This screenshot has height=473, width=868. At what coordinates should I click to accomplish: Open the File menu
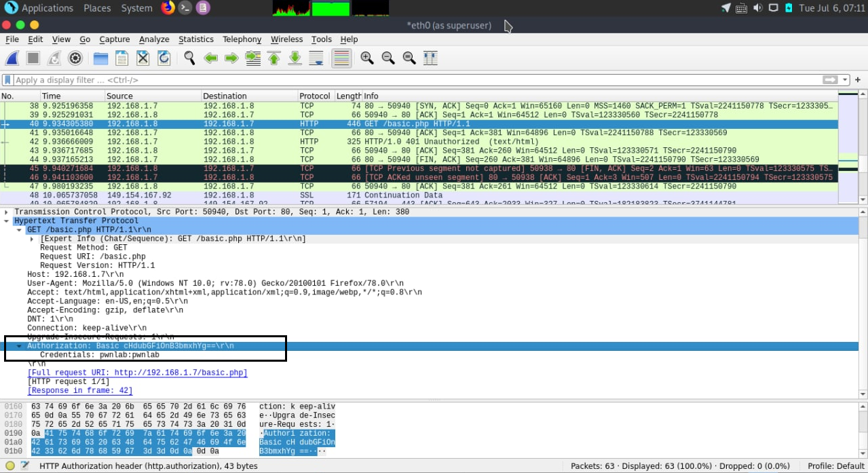(x=12, y=39)
